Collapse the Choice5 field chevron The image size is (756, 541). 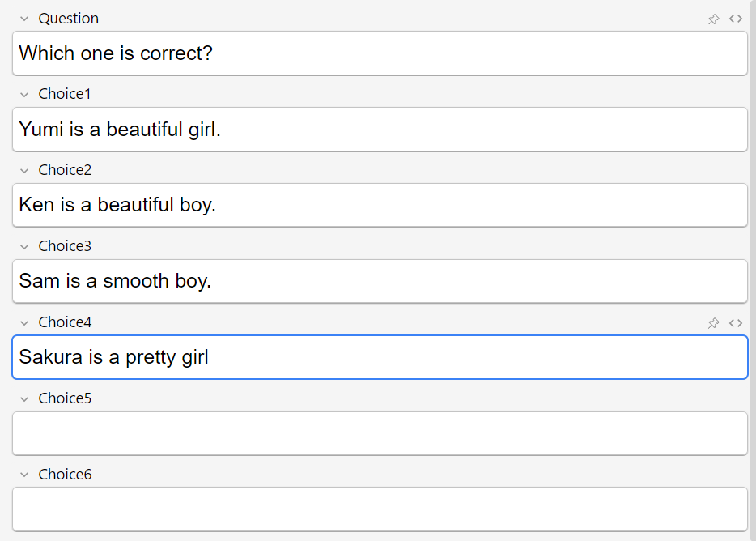[24, 399]
